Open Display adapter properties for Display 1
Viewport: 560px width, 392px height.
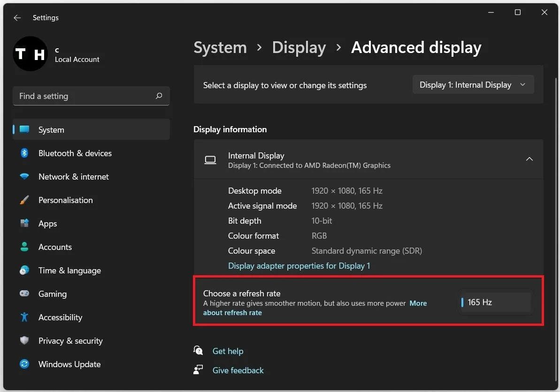click(299, 266)
